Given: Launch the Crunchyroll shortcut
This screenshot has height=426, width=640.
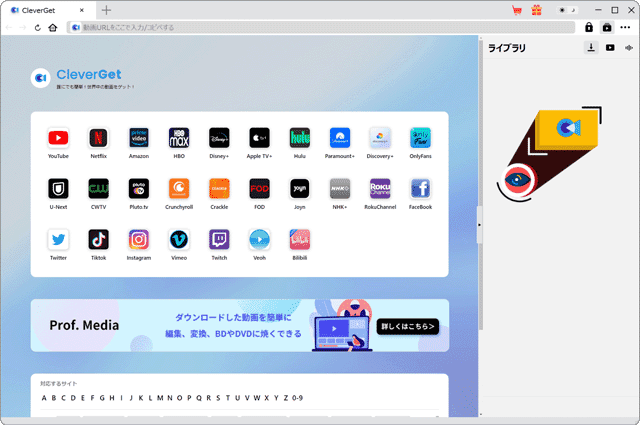Looking at the screenshot, I should pos(179,189).
